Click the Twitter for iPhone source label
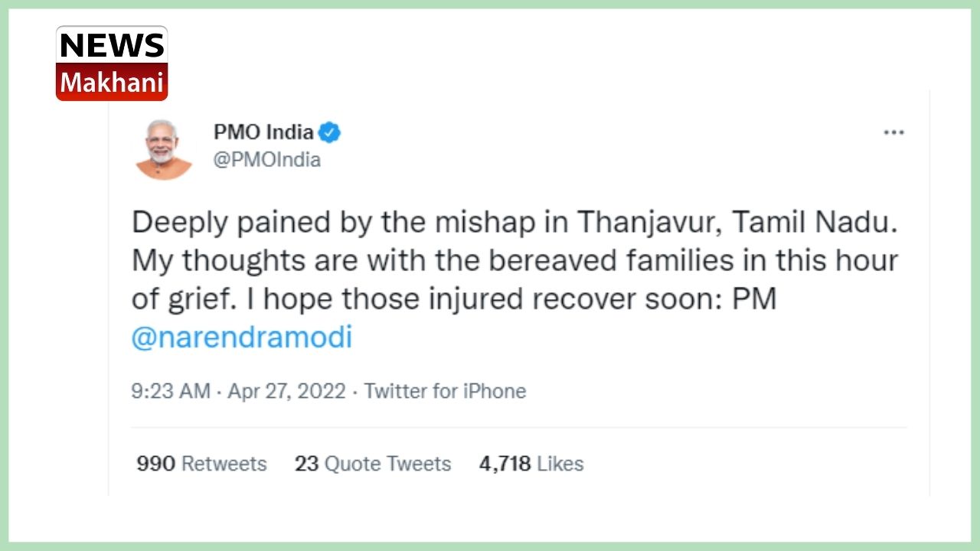 coord(445,391)
